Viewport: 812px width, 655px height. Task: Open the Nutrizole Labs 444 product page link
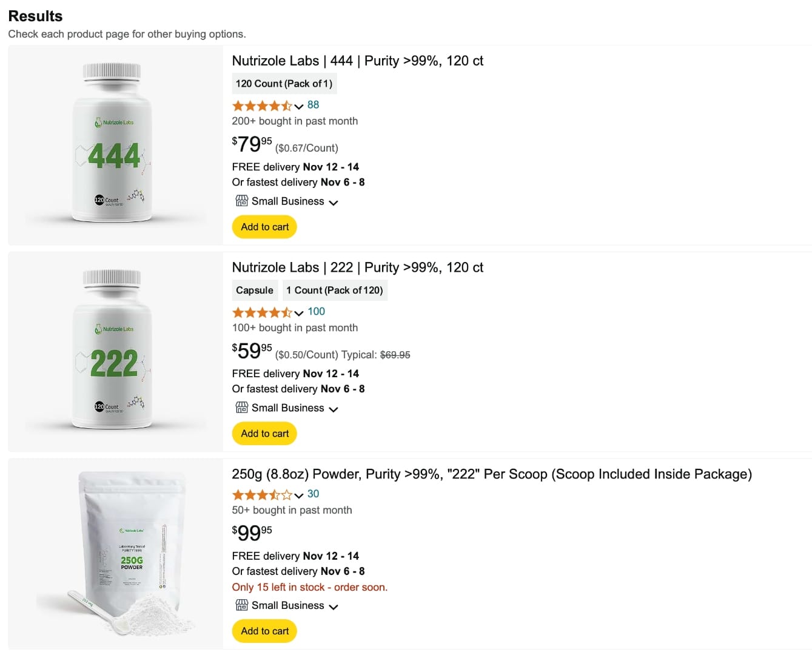click(x=357, y=61)
